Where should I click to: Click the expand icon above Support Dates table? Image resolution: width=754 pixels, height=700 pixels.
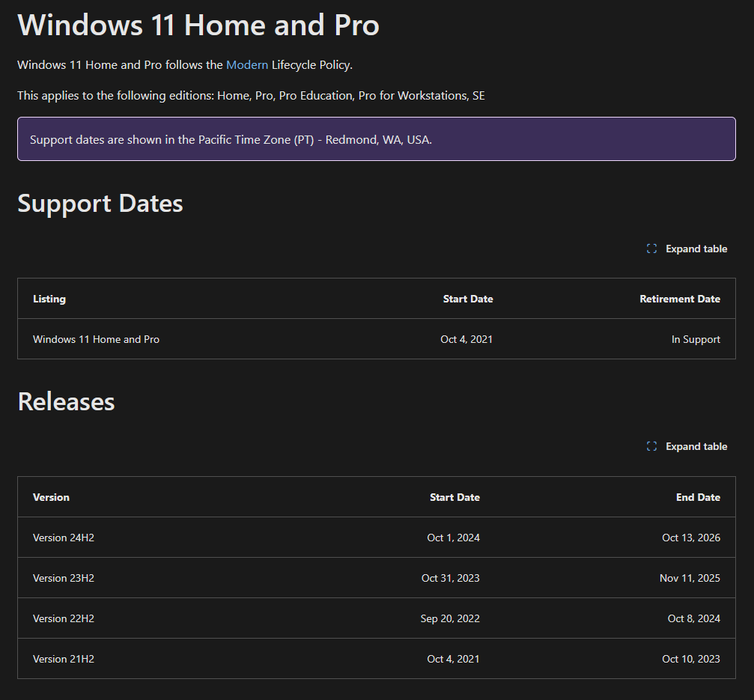click(651, 249)
